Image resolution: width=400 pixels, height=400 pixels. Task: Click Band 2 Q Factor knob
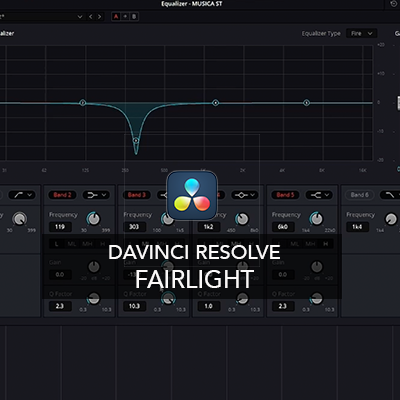pyautogui.click(x=94, y=298)
